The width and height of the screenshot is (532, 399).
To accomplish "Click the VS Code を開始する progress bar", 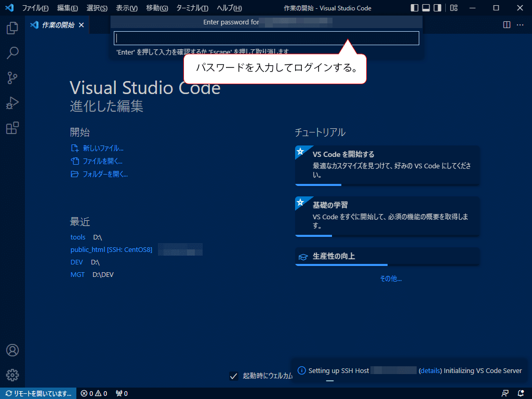I will coord(387,185).
